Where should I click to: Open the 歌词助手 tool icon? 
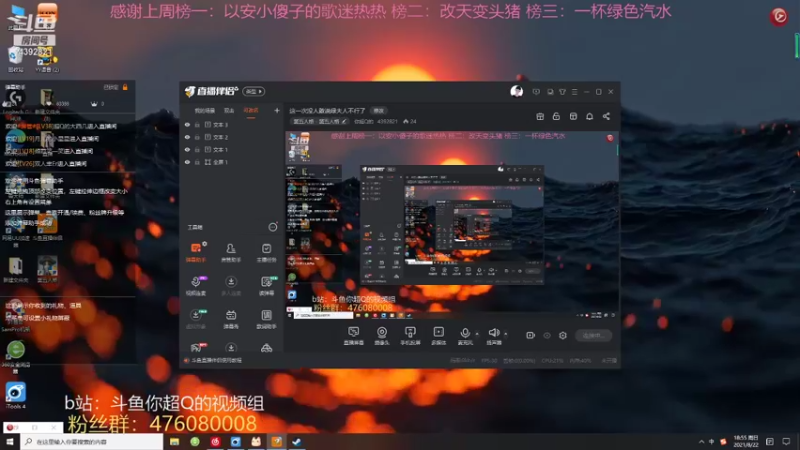pos(266,319)
